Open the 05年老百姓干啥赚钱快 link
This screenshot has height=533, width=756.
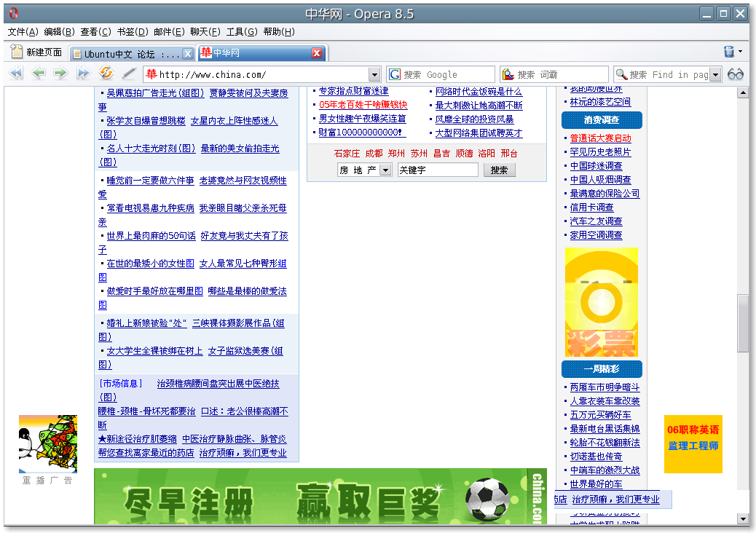tap(363, 105)
